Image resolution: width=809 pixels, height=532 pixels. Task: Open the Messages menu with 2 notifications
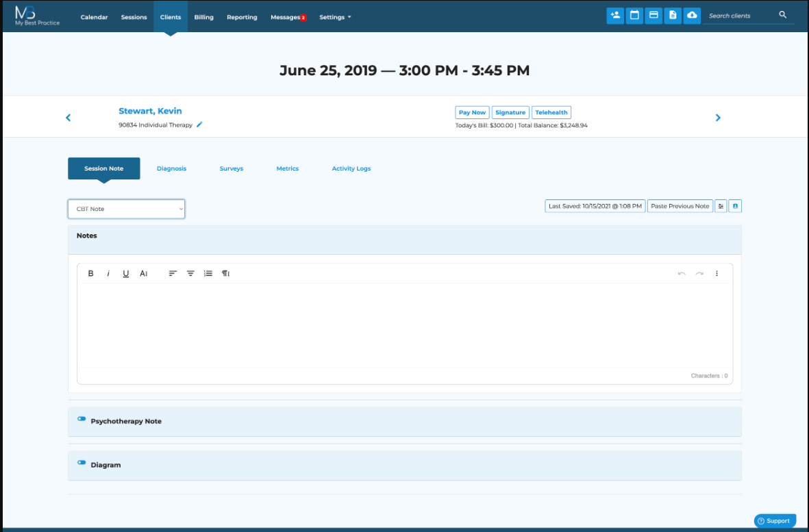286,17
